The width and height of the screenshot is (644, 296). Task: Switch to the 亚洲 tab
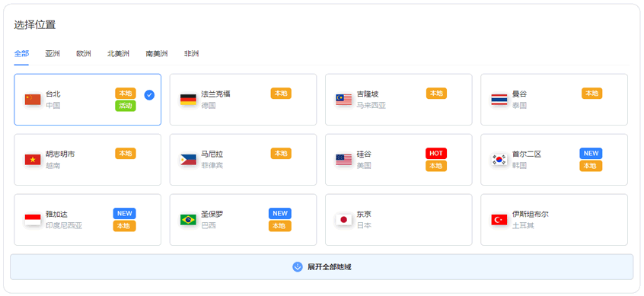coord(53,54)
